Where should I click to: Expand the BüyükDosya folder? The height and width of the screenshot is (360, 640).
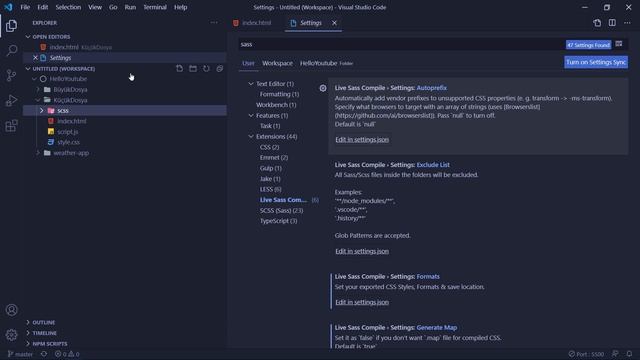38,89
